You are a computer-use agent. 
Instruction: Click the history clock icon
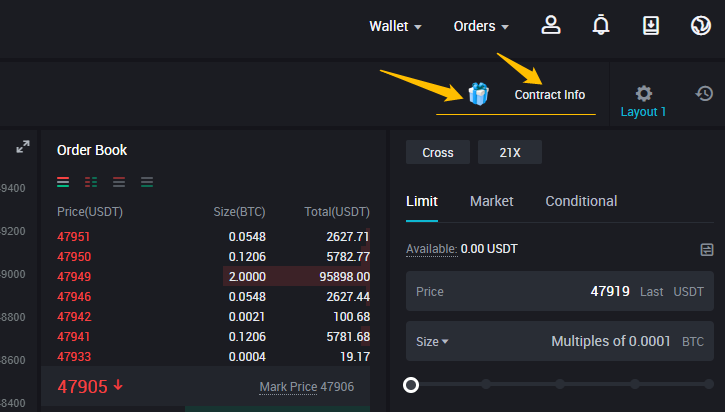[704, 94]
